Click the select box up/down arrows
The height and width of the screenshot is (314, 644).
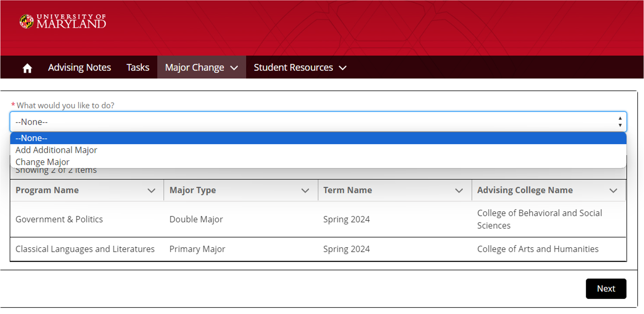coord(620,122)
